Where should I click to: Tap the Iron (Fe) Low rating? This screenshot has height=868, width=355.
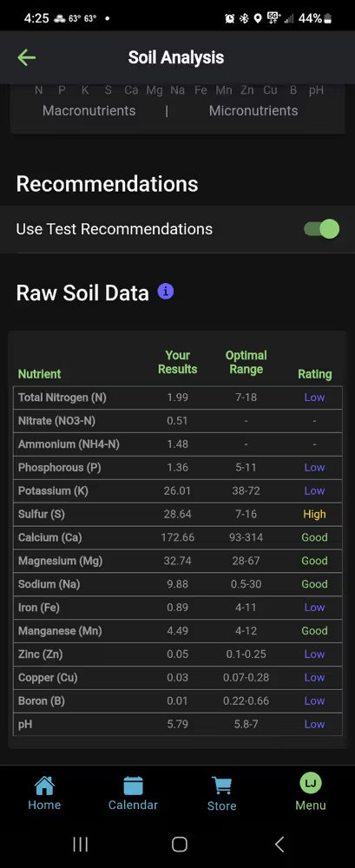(314, 608)
